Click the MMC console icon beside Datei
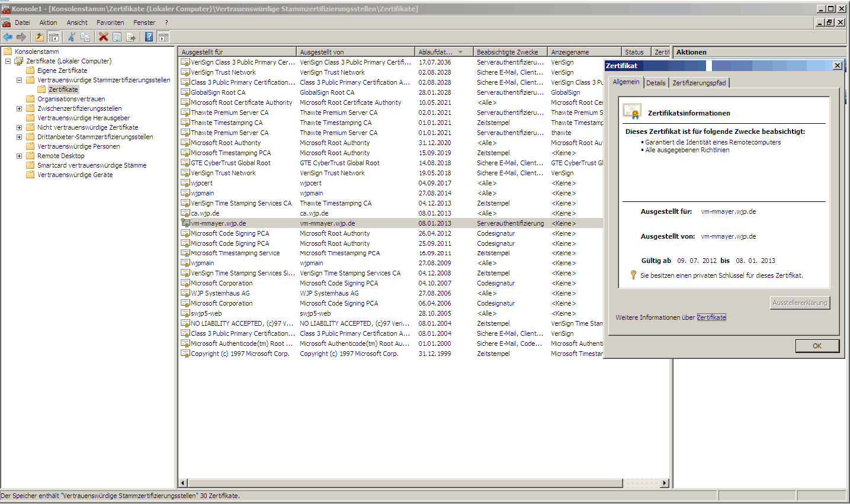 (6, 23)
